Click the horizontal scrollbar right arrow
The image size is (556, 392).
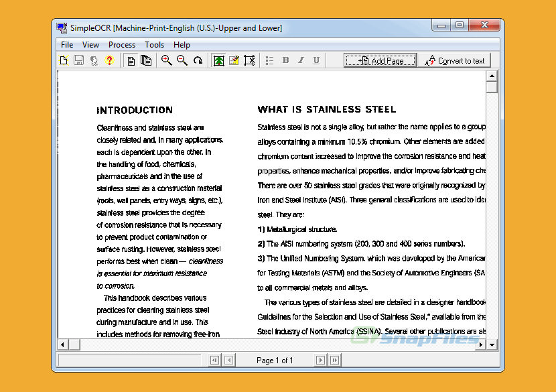pyautogui.click(x=481, y=344)
